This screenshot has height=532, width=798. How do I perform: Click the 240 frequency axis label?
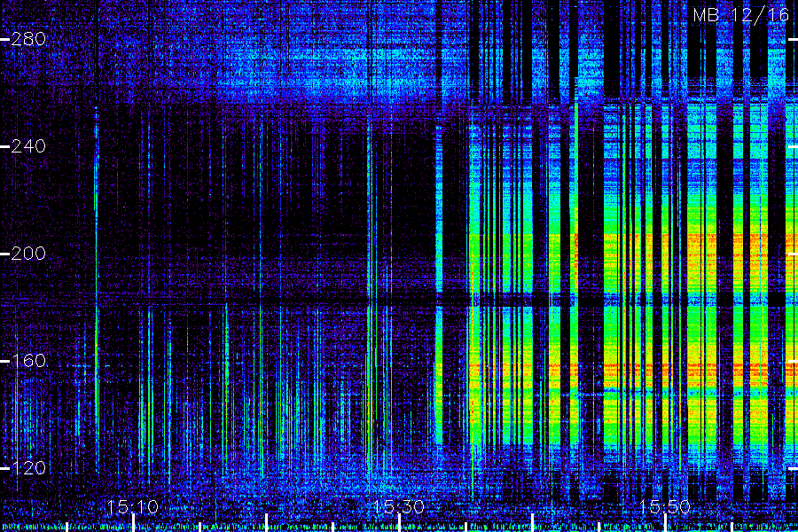coord(28,146)
